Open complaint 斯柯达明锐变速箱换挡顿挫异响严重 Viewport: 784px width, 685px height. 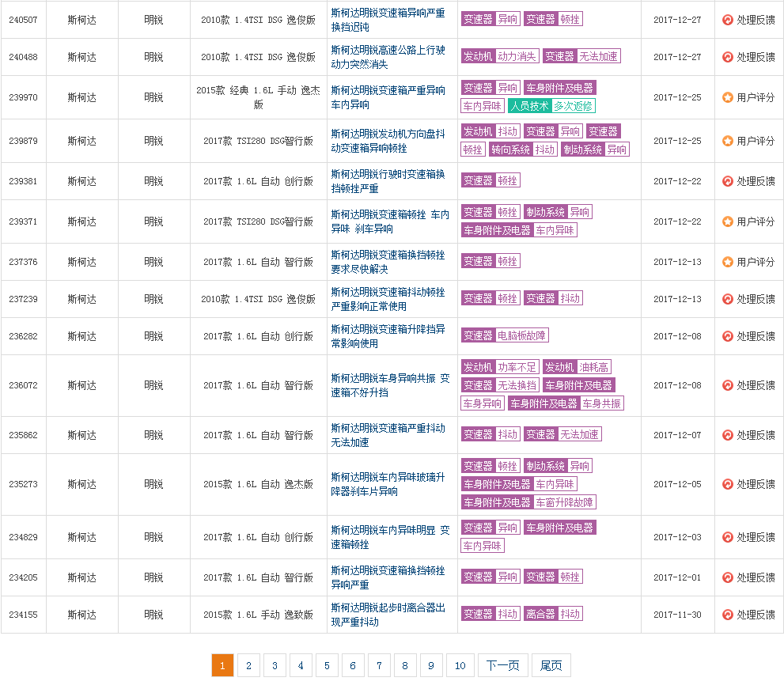(x=388, y=577)
